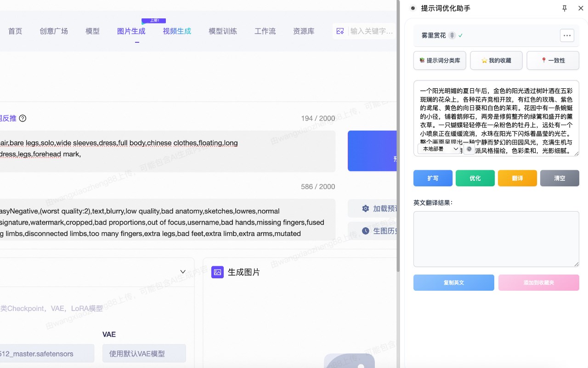This screenshot has height=368, width=588.
Task: Click the positive prompt tags text box
Action: [x=168, y=151]
